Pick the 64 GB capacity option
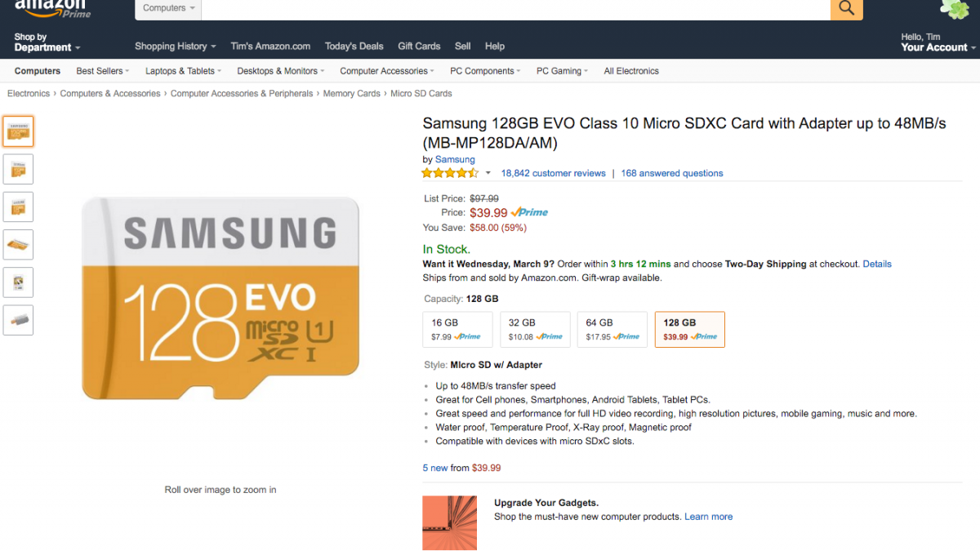 [612, 330]
